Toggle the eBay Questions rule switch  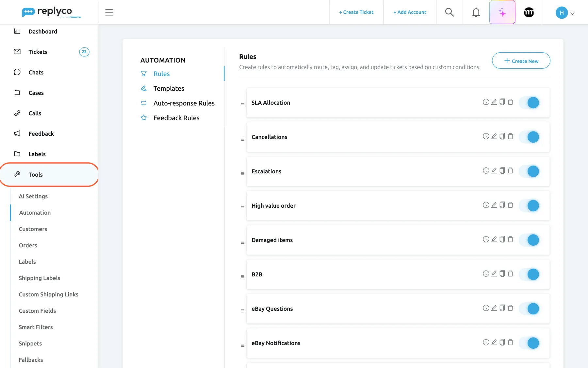tap(529, 309)
